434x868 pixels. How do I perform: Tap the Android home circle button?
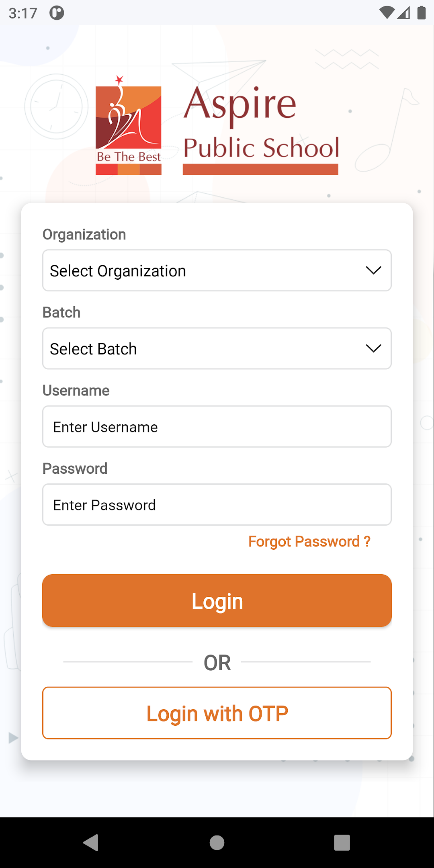coord(217,842)
